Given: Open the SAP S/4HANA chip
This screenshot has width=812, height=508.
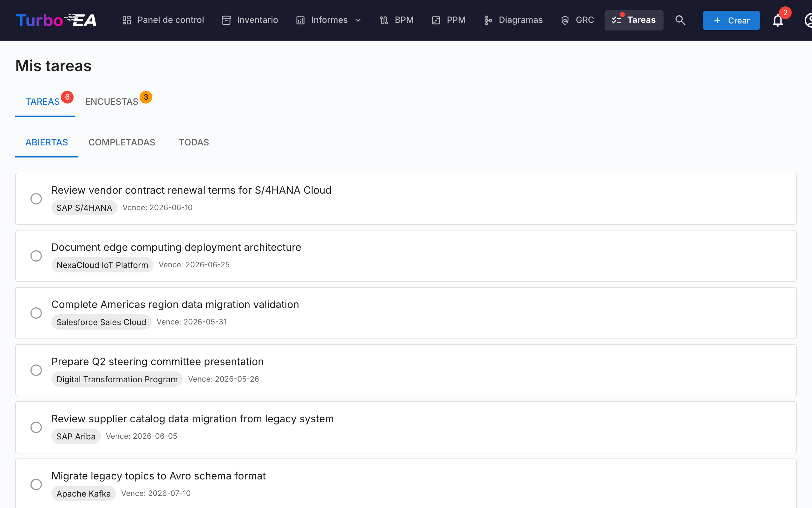Looking at the screenshot, I should (84, 208).
